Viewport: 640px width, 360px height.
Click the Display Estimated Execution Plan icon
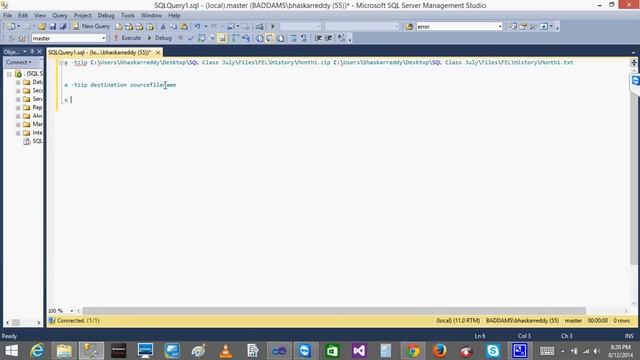click(x=201, y=38)
